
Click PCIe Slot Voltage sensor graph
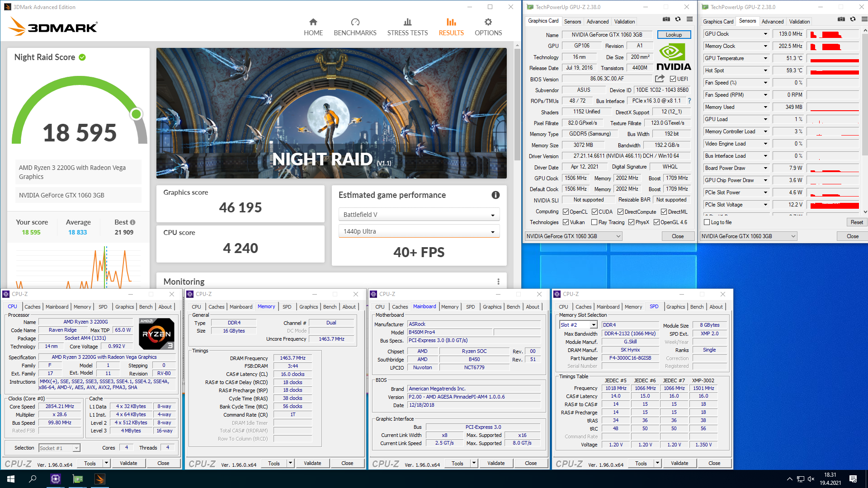[x=833, y=205]
